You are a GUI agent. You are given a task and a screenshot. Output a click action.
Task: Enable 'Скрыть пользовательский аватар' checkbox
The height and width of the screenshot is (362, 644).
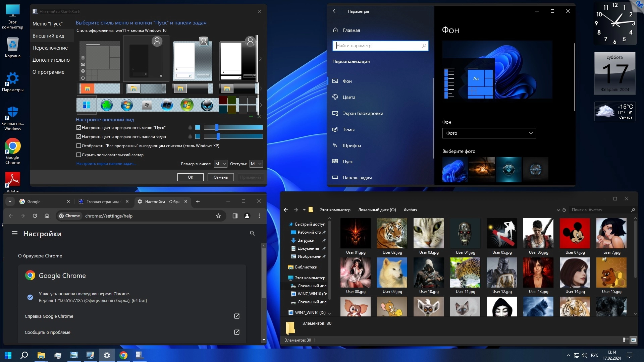(78, 155)
